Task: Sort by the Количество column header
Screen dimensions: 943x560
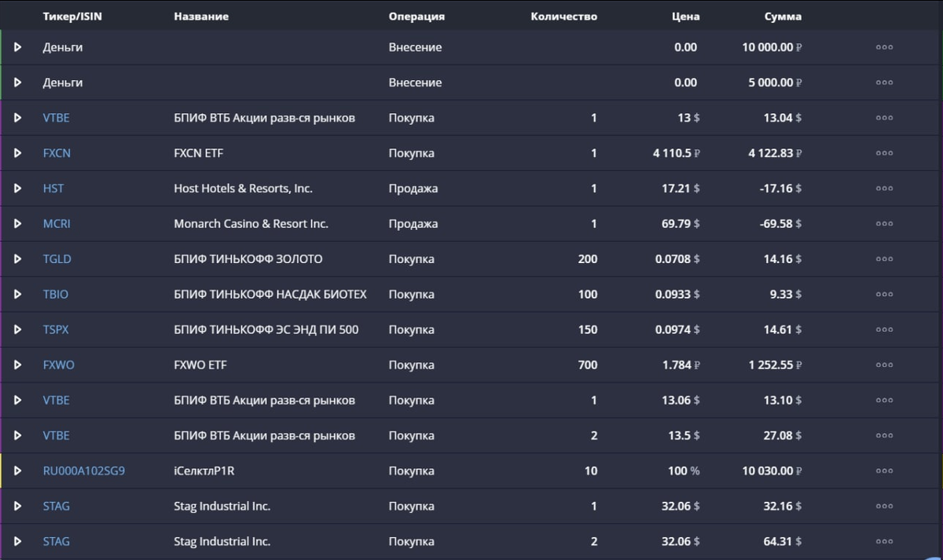Action: pyautogui.click(x=563, y=16)
